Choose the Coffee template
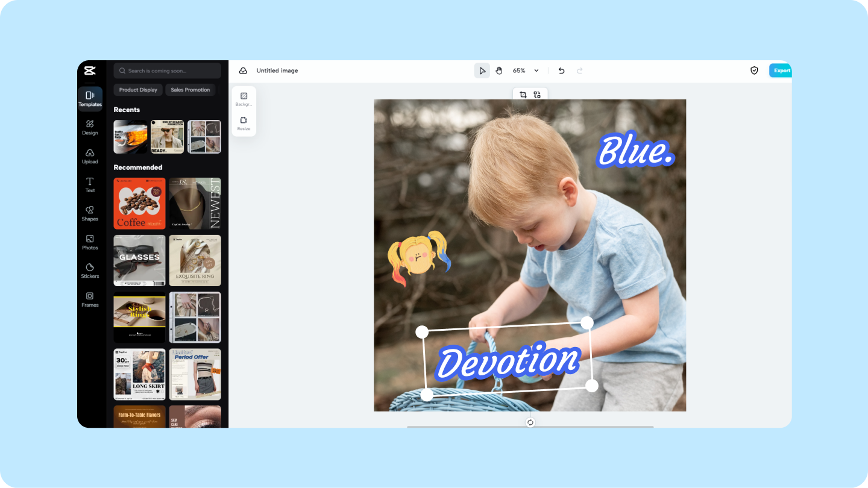Viewport: 868px width, 488px height. tap(139, 204)
